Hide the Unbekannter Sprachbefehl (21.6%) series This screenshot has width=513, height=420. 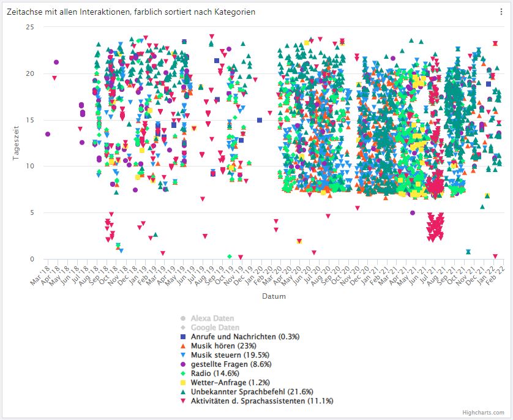[247, 392]
